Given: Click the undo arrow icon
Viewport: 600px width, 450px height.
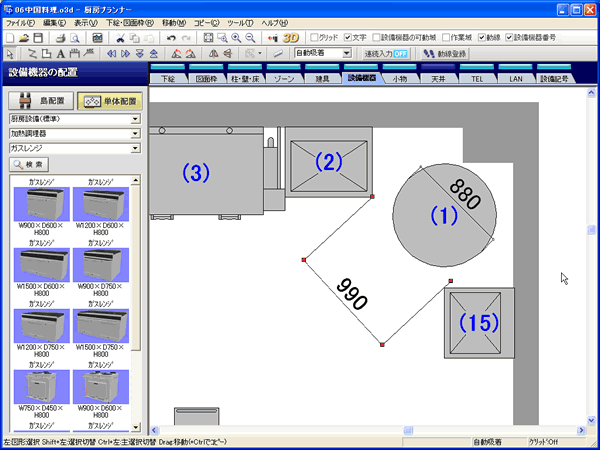Looking at the screenshot, I should point(171,37).
